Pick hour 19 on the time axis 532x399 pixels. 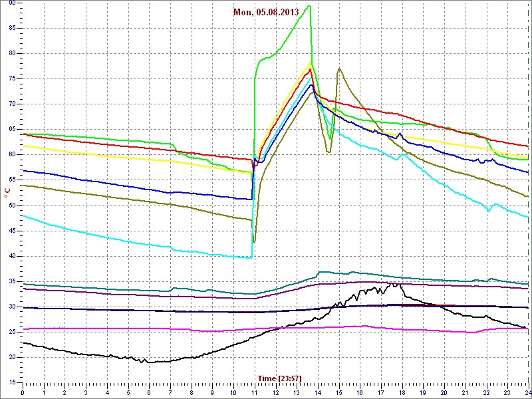click(x=423, y=392)
